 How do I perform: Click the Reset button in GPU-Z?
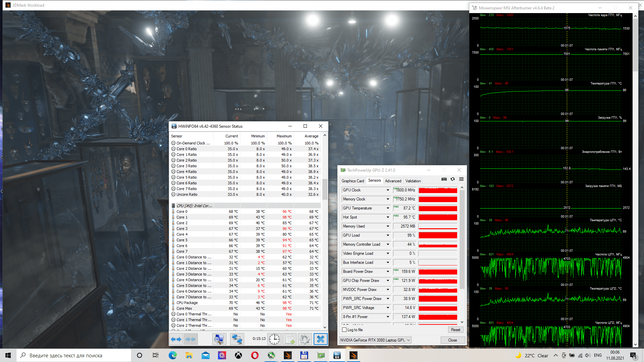[455, 330]
